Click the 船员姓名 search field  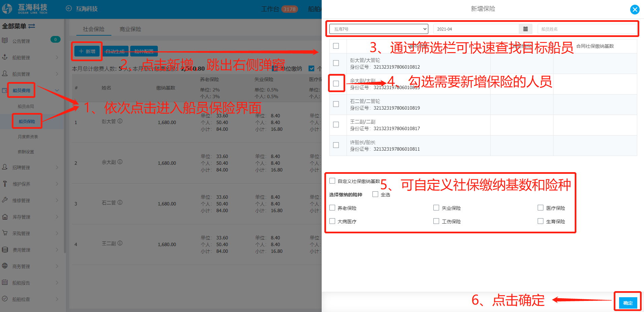click(x=587, y=29)
